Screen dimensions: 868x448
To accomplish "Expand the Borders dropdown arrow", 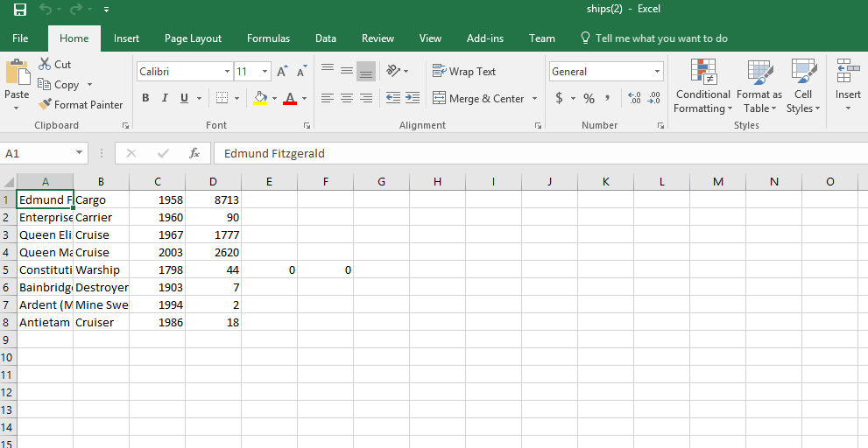I will [x=237, y=99].
